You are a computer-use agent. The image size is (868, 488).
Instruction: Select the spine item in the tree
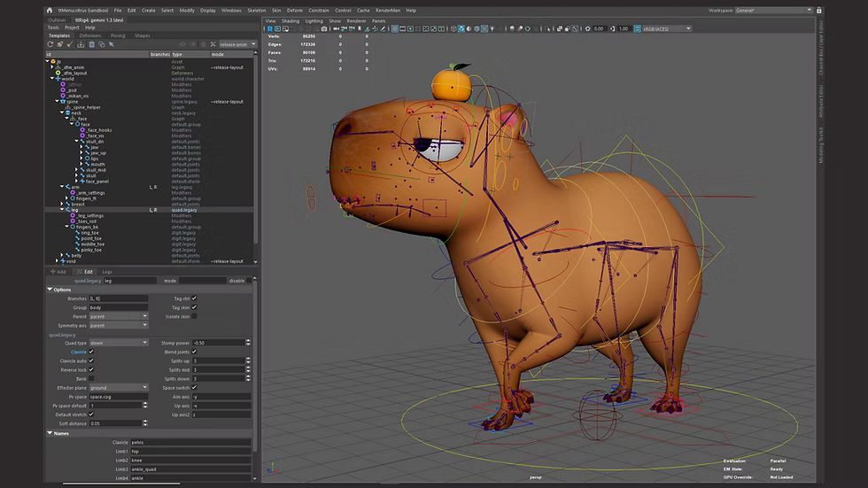(73, 101)
